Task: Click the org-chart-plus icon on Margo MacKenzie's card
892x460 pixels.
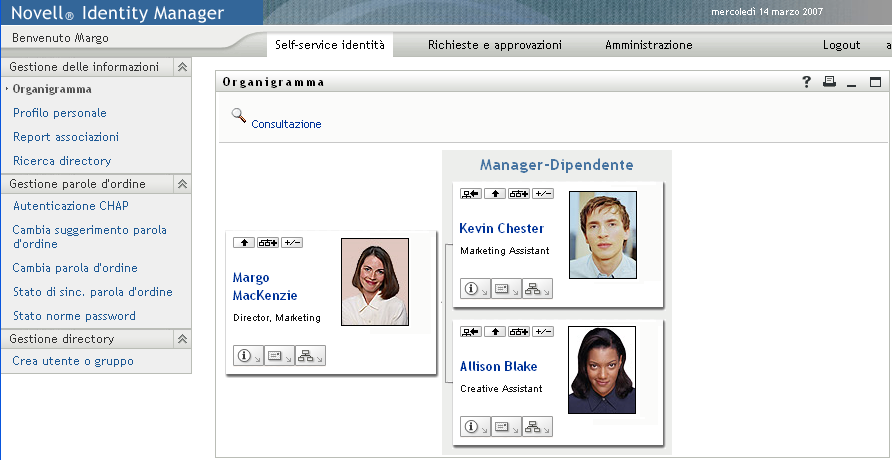Action: (268, 243)
